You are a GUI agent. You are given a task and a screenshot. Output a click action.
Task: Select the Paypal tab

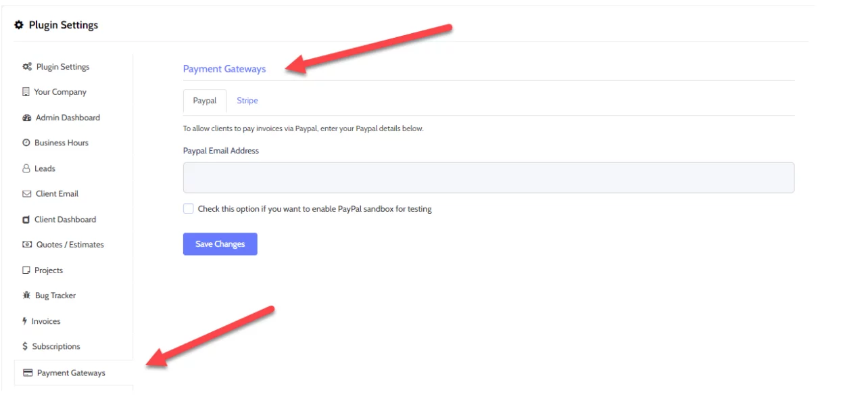pos(205,101)
